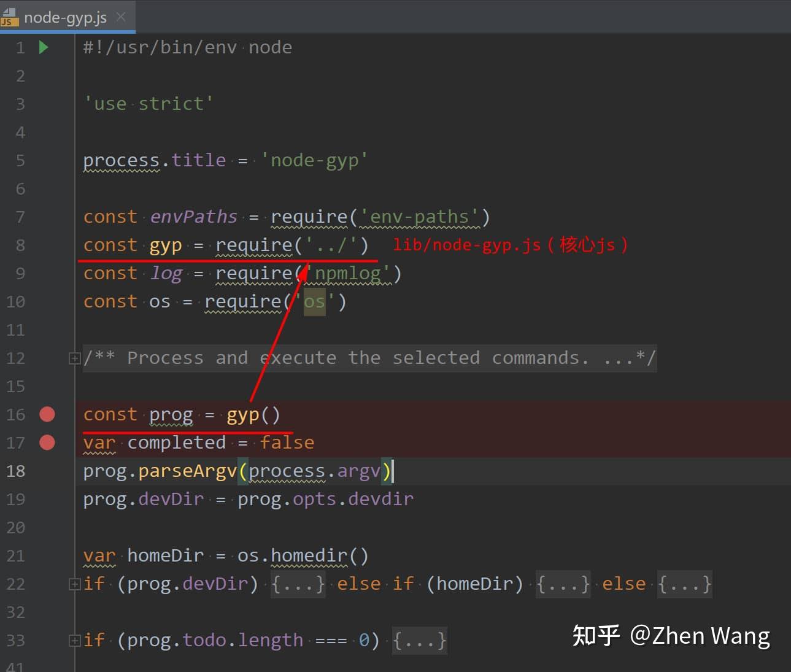The height and width of the screenshot is (672, 791).
Task: Toggle the breakpoint on line 17
Action: pos(47,442)
